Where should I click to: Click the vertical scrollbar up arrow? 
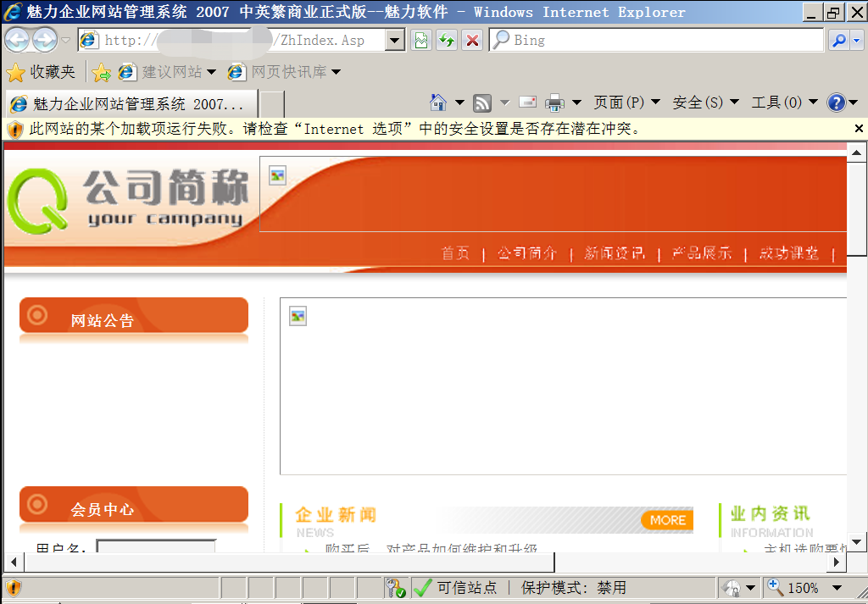(857, 152)
